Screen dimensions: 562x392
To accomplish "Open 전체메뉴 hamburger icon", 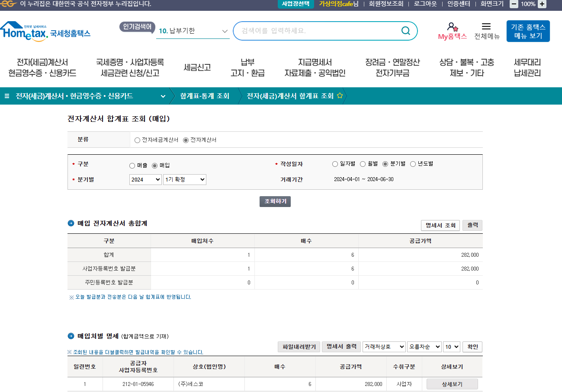I will coord(486,27).
